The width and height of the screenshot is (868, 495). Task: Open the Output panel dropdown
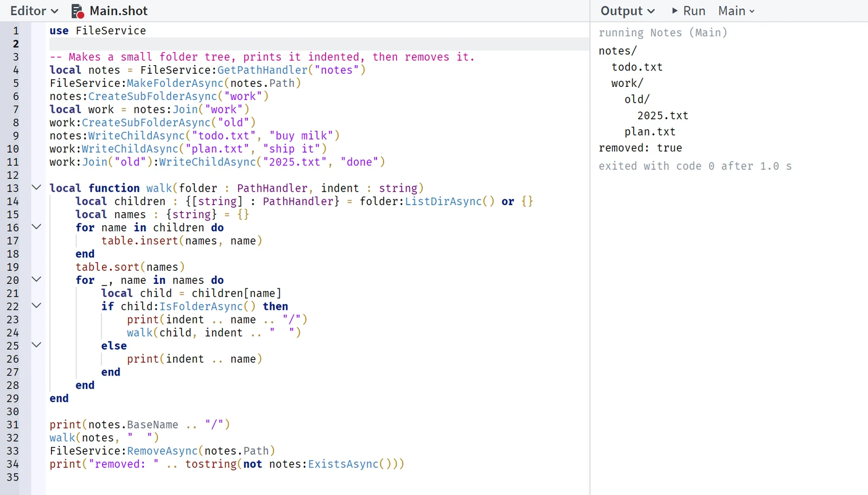click(x=628, y=11)
